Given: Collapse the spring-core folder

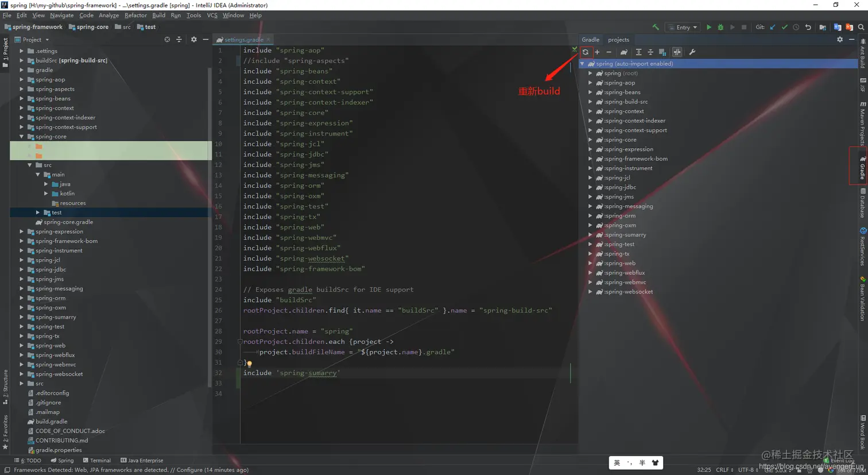Looking at the screenshot, I should pyautogui.click(x=22, y=137).
